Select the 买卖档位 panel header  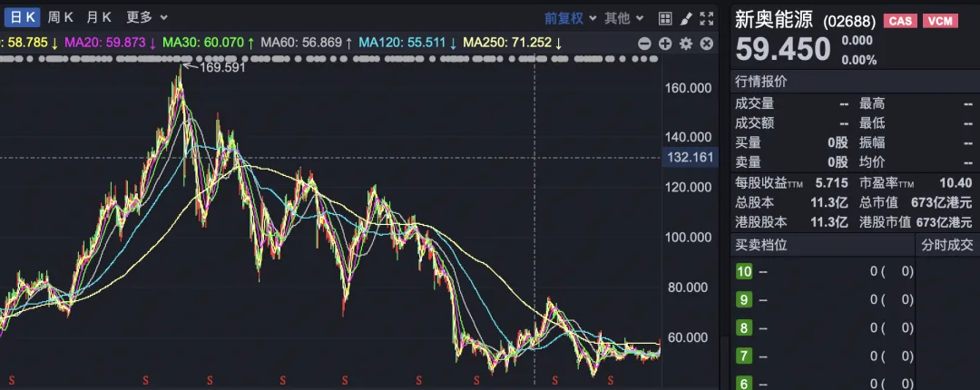pos(760,244)
